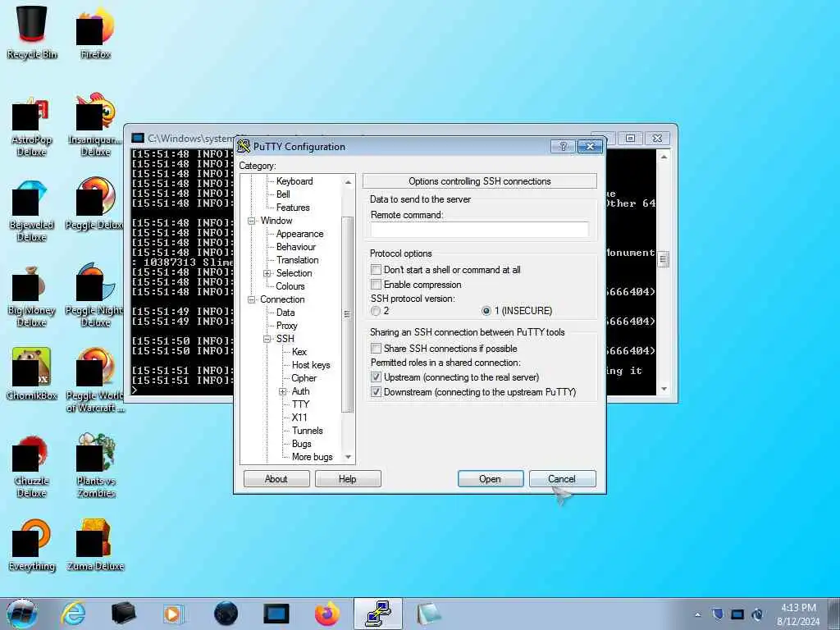
Task: Select Tunnels category
Action: pyautogui.click(x=307, y=430)
